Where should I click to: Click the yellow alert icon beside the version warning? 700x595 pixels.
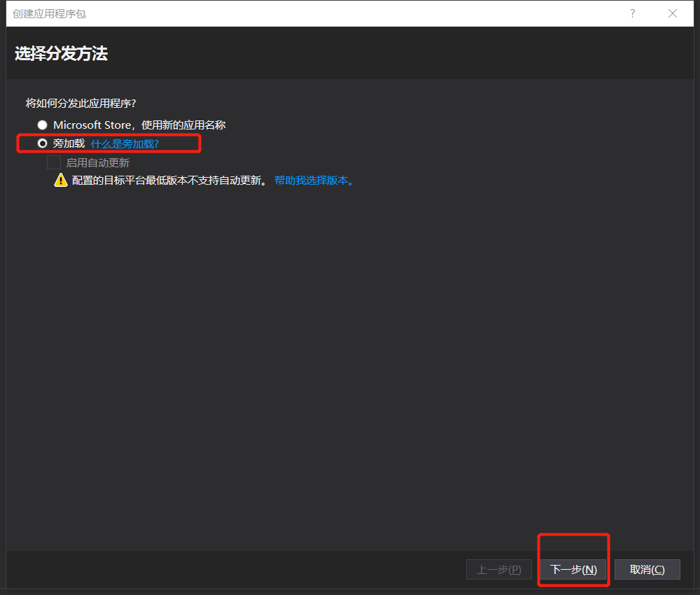60,180
